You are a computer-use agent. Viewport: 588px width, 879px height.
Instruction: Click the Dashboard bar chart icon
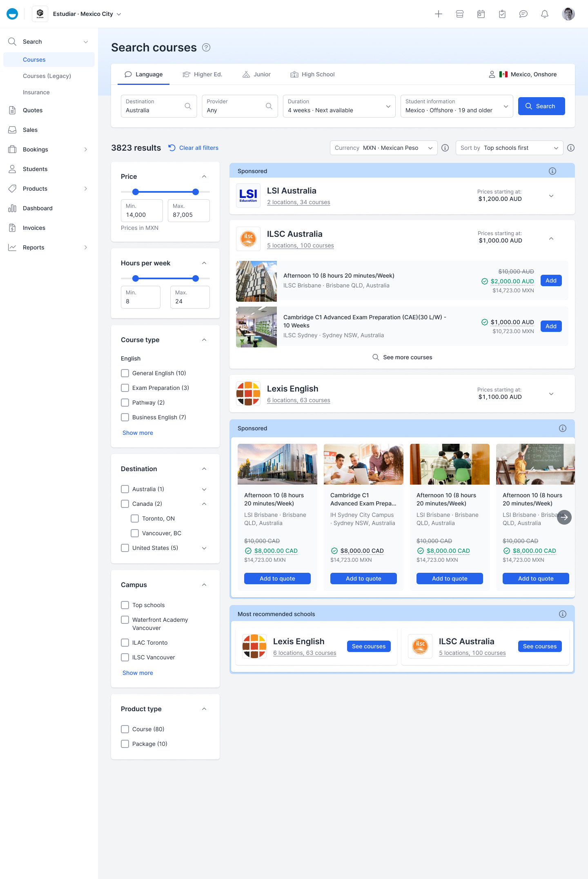point(12,208)
